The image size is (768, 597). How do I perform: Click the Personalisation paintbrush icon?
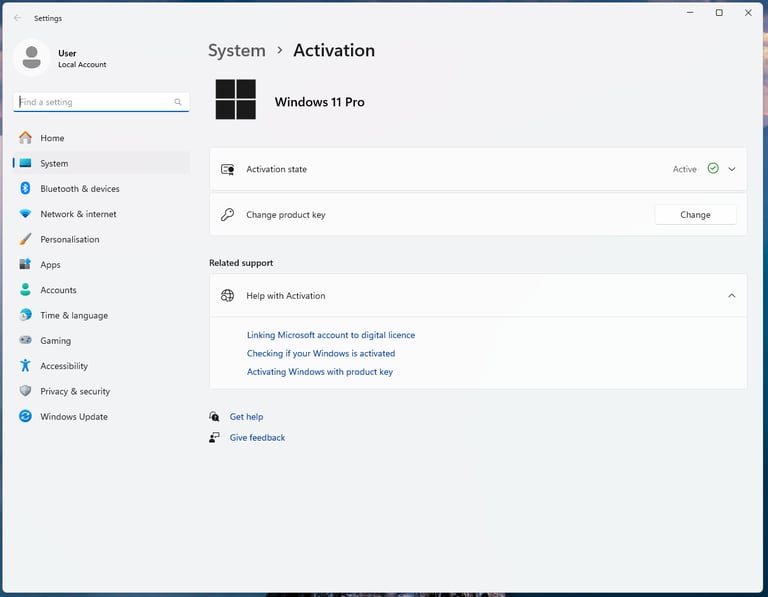point(25,239)
